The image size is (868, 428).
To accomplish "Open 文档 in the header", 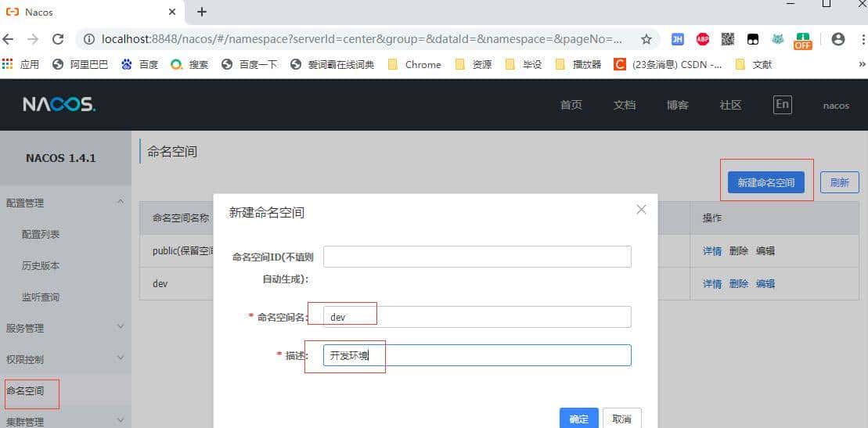I will tap(625, 105).
